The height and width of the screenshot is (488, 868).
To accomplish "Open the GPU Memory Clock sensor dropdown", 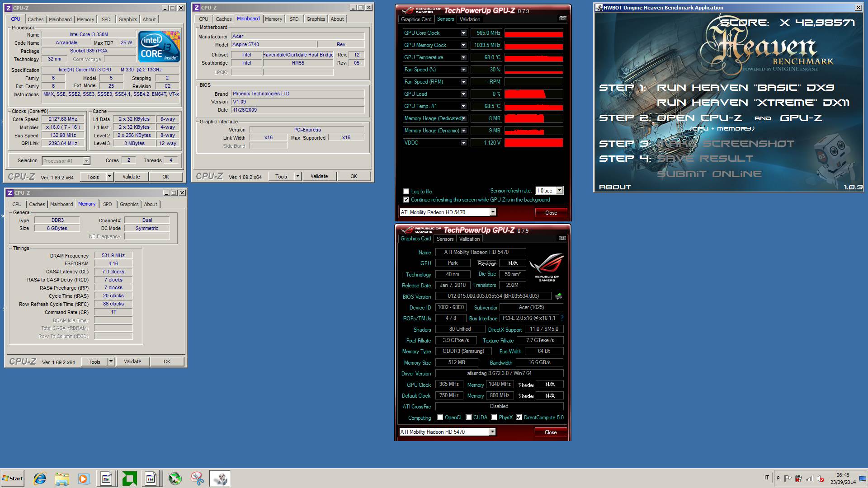I will [x=463, y=45].
